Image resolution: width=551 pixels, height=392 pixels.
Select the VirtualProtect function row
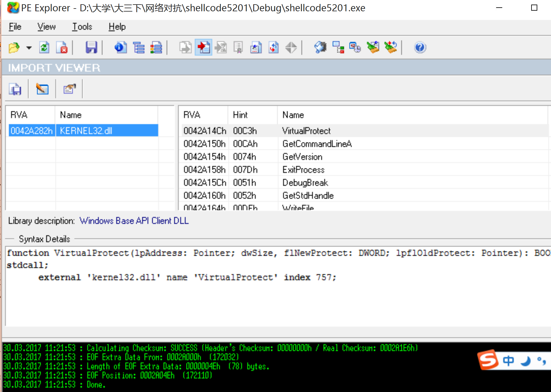(365, 131)
